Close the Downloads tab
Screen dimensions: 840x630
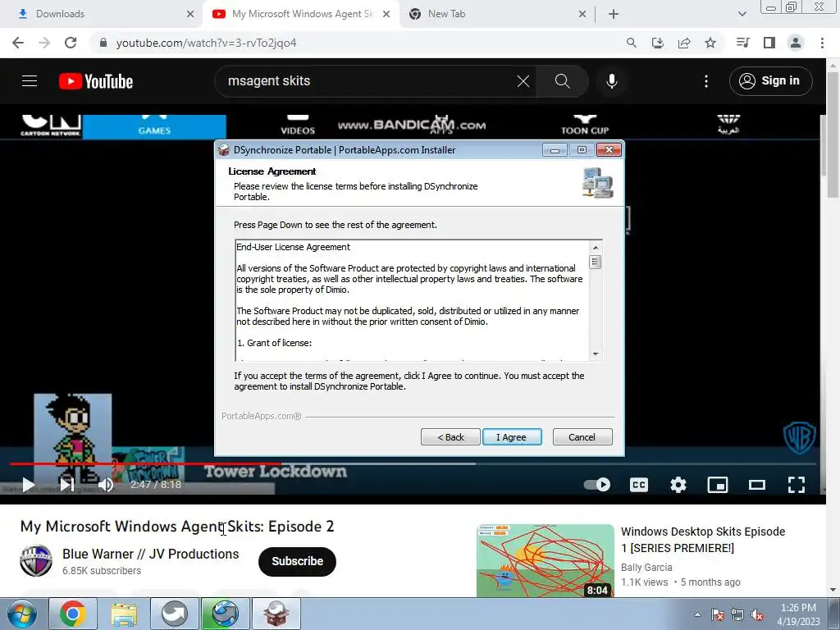click(x=190, y=14)
